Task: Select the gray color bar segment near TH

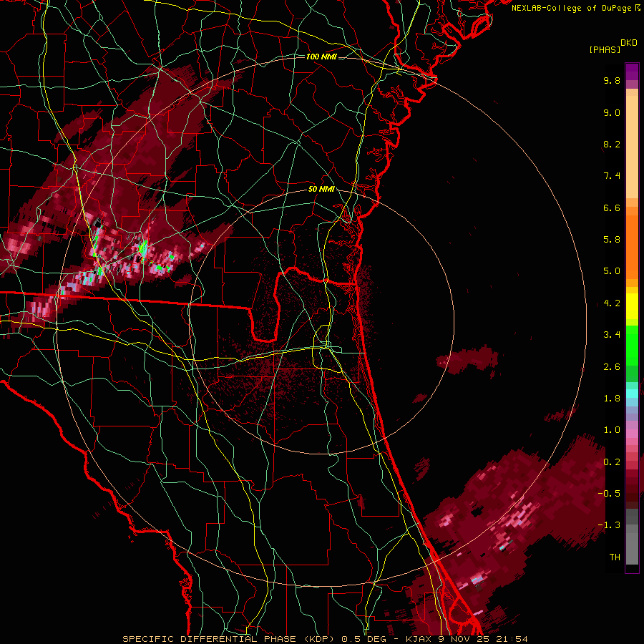Action: (632, 549)
